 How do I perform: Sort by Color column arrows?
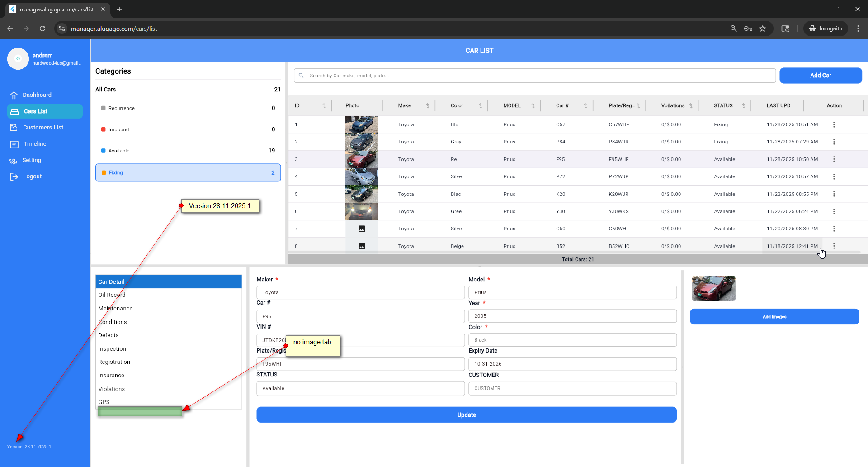click(480, 106)
